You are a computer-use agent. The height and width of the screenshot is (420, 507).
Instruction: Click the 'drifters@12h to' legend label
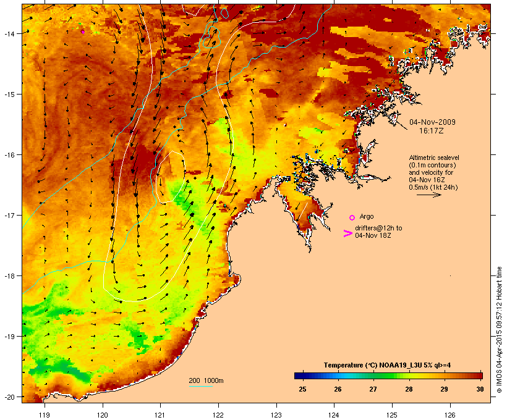click(378, 228)
